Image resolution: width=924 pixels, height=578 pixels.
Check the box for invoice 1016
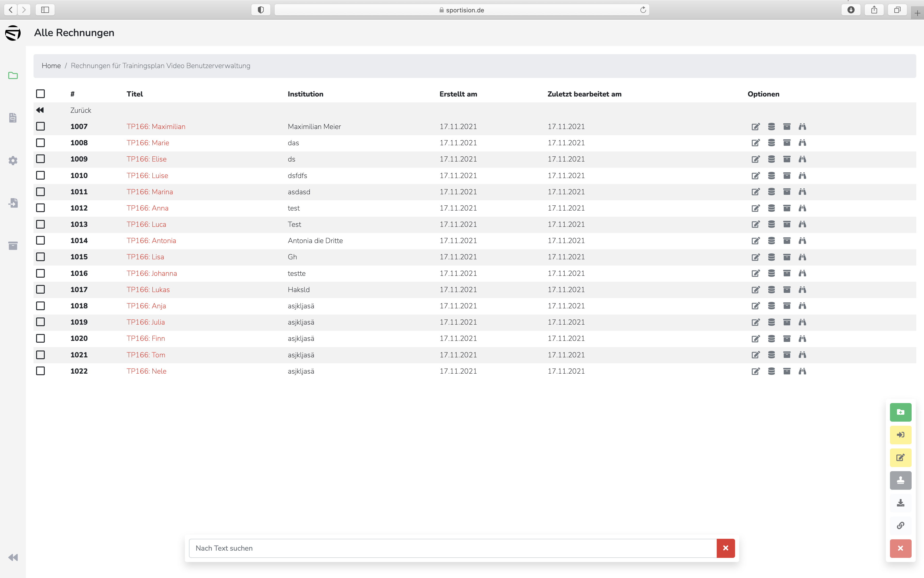[40, 273]
